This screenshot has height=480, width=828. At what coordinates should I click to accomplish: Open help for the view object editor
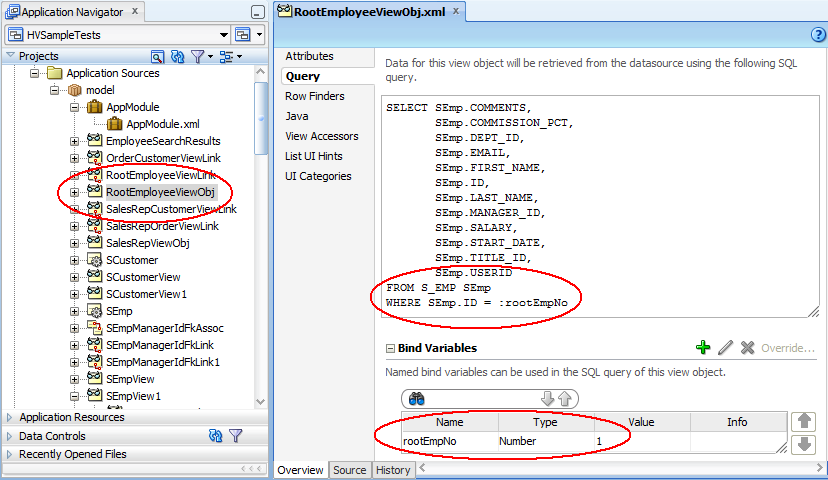(x=818, y=35)
